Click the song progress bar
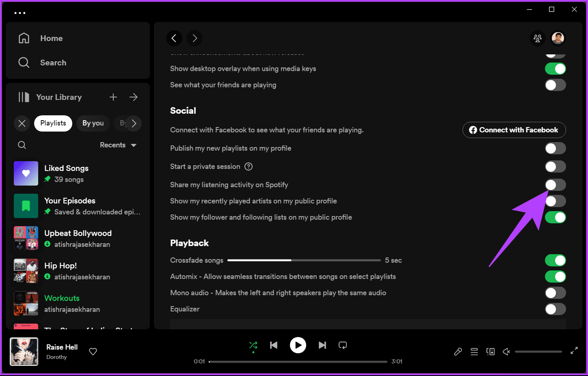The image size is (588, 376). point(298,361)
